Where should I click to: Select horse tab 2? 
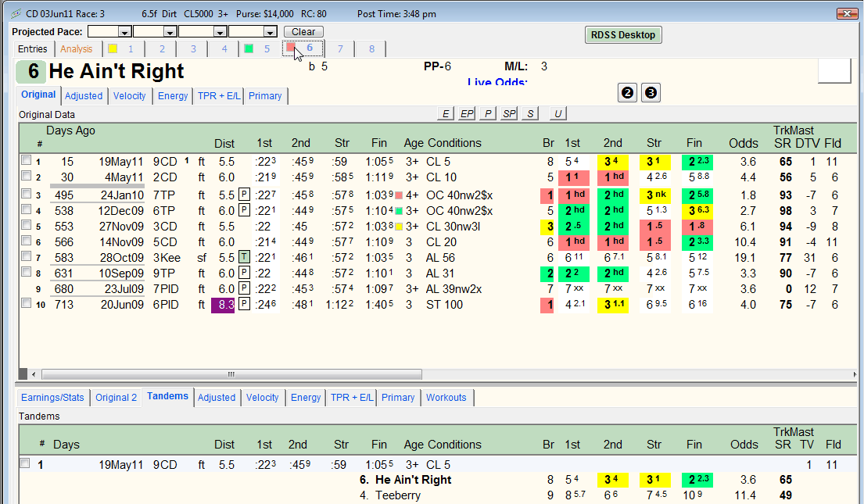[x=161, y=49]
